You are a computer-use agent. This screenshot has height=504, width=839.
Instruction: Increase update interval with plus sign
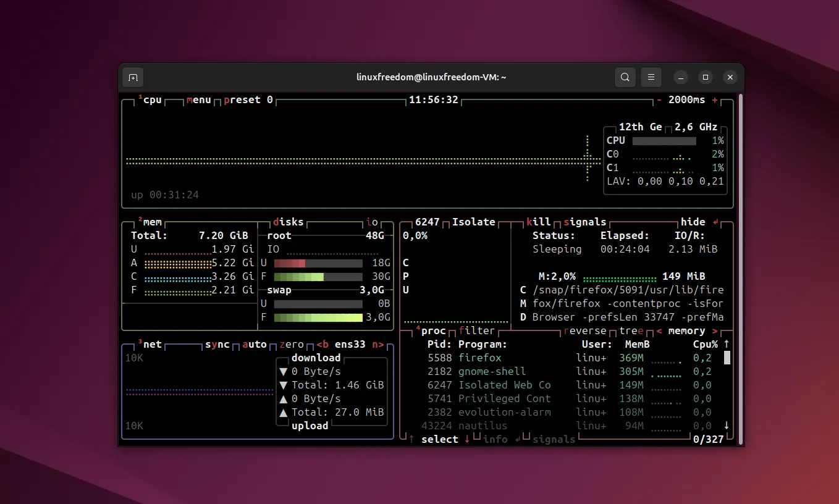click(x=715, y=100)
